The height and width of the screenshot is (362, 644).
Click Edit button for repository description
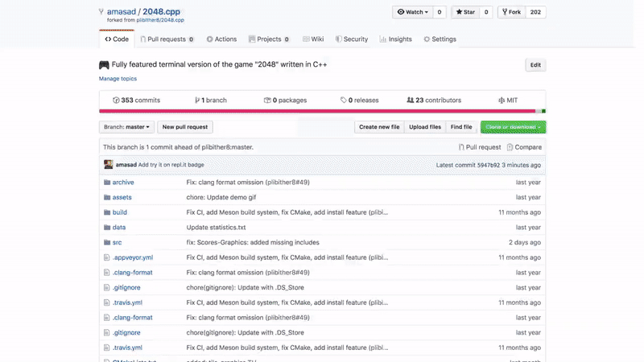(x=535, y=65)
